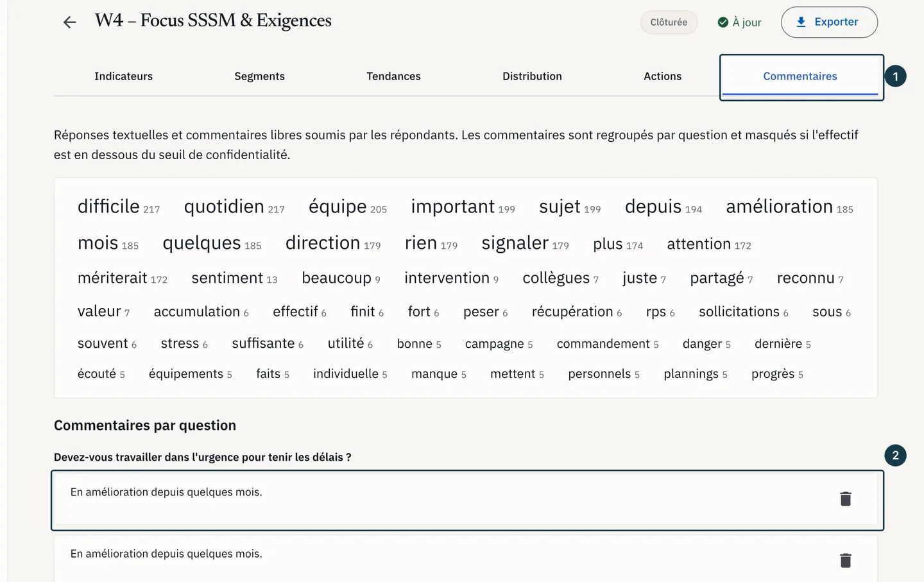Click the keyword 'personnels' 5
Screen dimensions: 924x582
click(604, 373)
